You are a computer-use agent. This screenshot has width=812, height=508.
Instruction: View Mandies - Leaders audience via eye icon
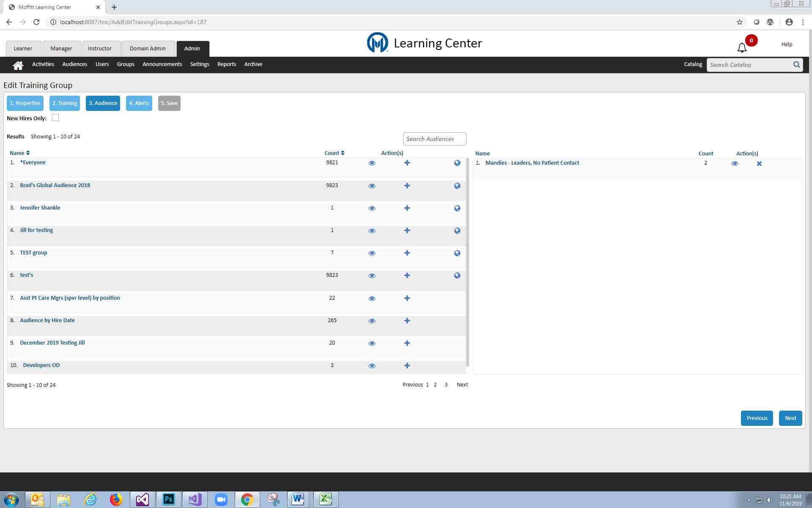point(735,163)
